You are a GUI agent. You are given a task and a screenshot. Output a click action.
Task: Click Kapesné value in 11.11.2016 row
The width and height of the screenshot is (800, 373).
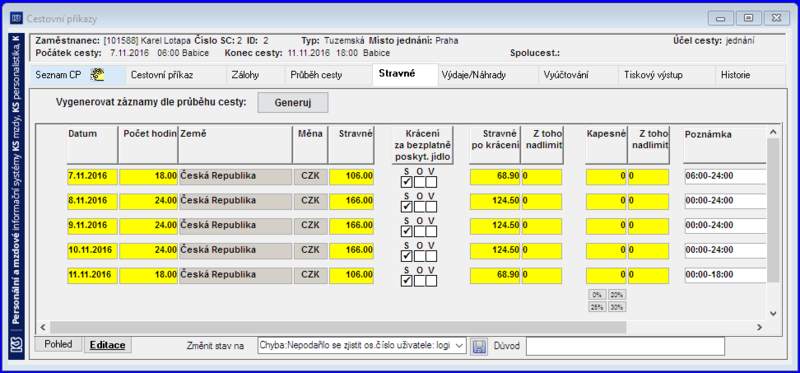coord(606,275)
